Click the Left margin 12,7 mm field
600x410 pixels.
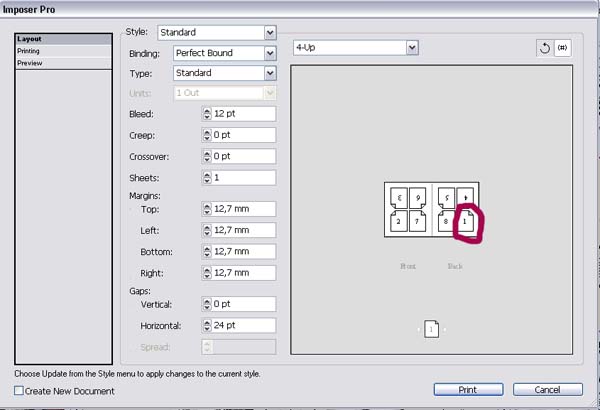tap(244, 230)
